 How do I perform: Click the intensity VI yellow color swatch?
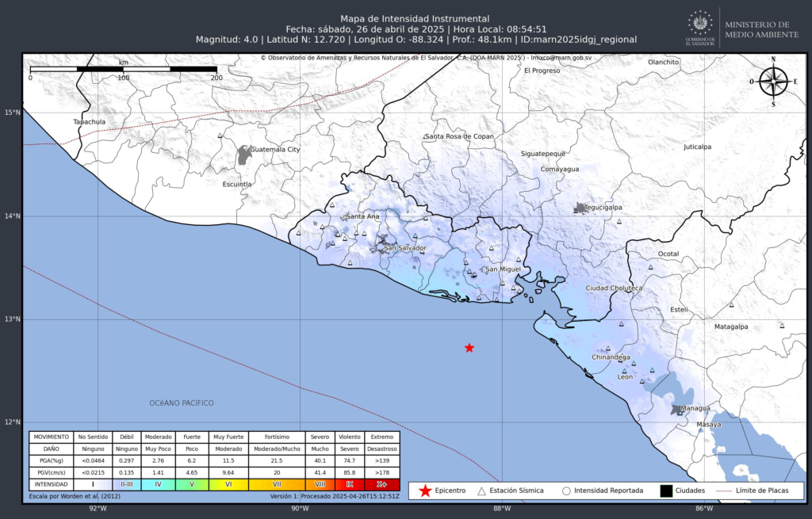coord(228,485)
